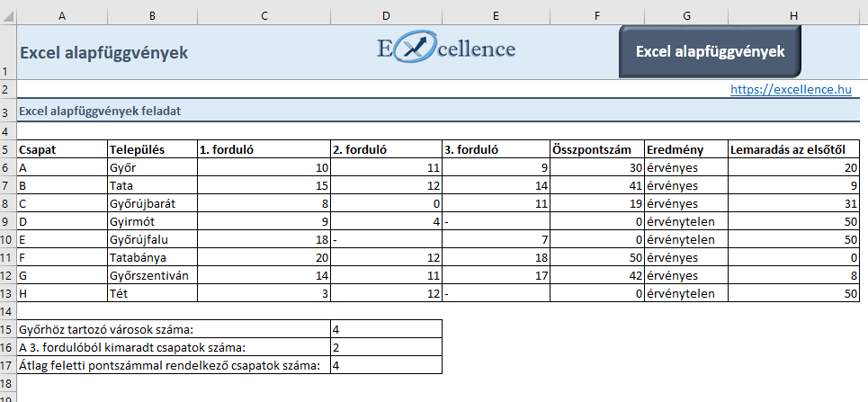Select the result cell showing 2

[x=387, y=348]
